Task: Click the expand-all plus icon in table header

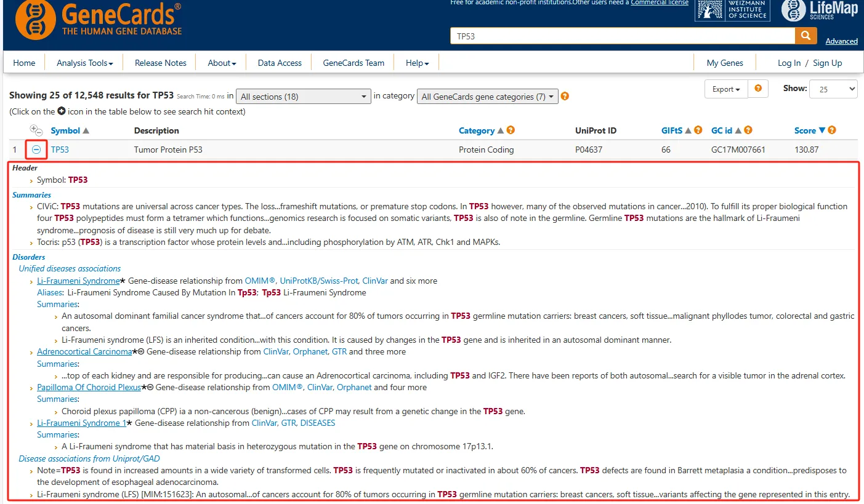Action: pyautogui.click(x=33, y=129)
